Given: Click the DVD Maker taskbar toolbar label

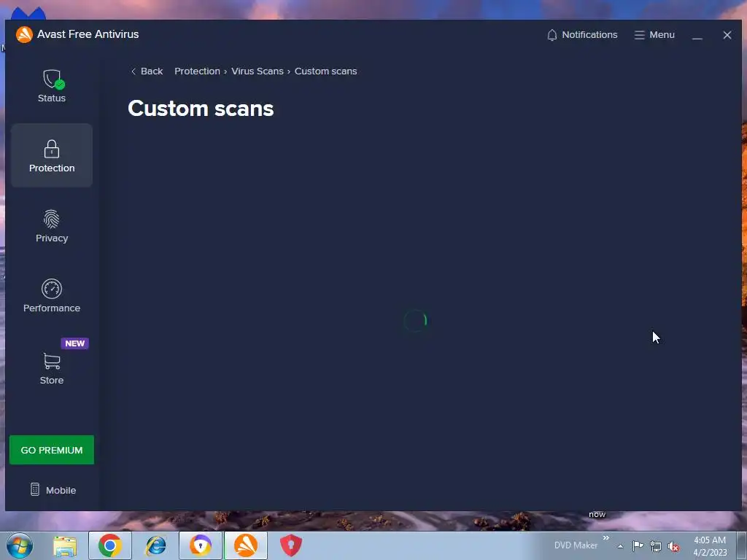Looking at the screenshot, I should pos(576,545).
